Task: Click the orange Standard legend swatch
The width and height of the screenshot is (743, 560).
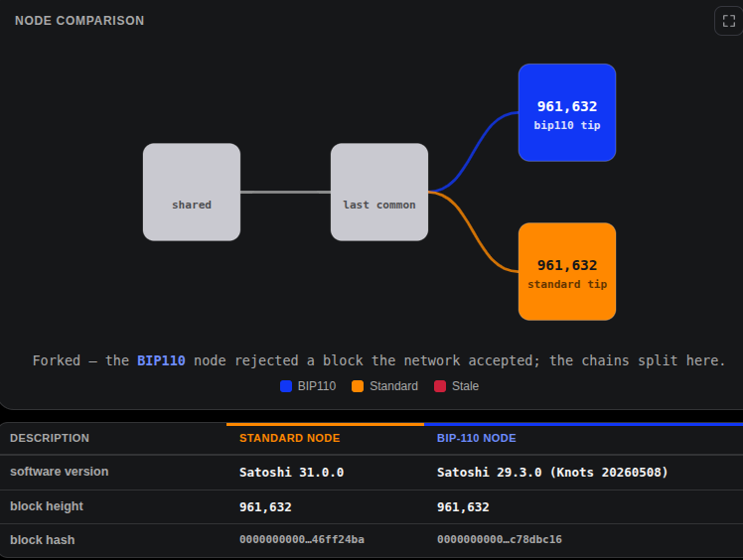Action: [358, 386]
